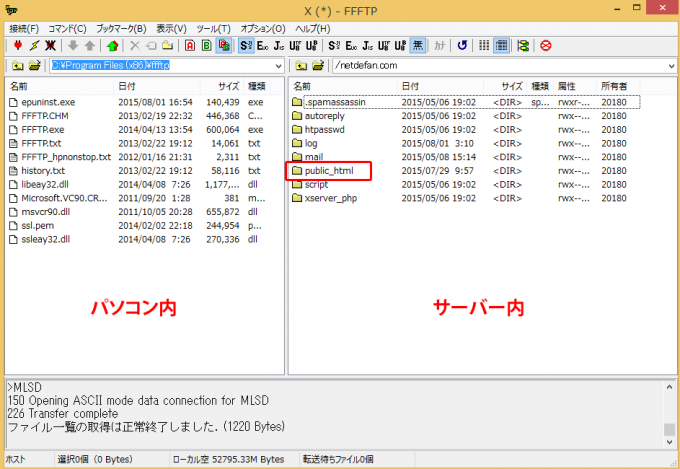Select the script folder on server
Viewport: 680px width, 469px height.
[x=310, y=184]
